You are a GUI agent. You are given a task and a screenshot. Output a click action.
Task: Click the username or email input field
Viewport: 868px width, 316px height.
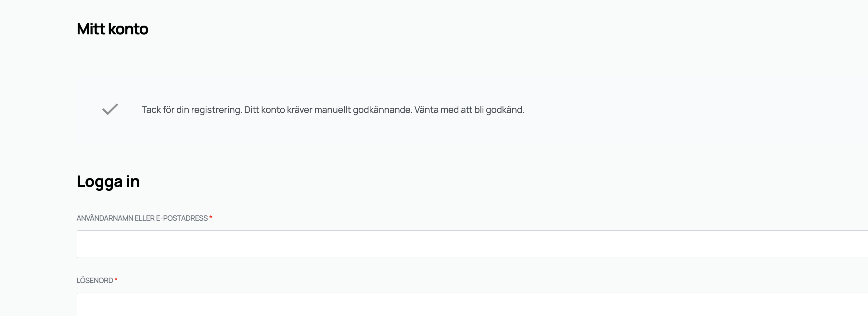click(x=472, y=244)
